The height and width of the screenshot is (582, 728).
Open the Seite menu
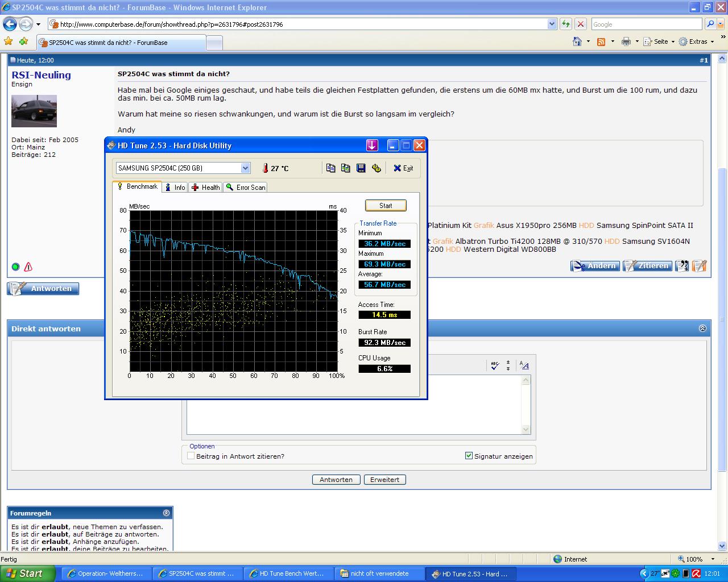(659, 41)
